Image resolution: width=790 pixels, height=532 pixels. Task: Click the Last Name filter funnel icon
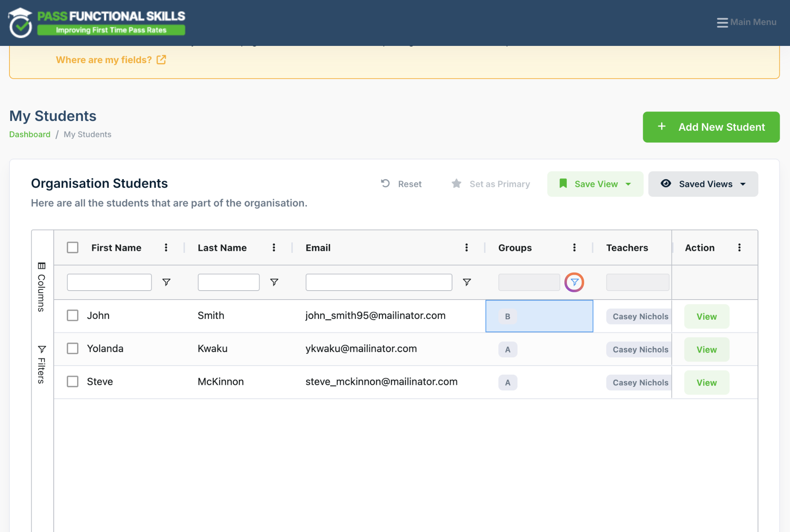click(x=274, y=282)
